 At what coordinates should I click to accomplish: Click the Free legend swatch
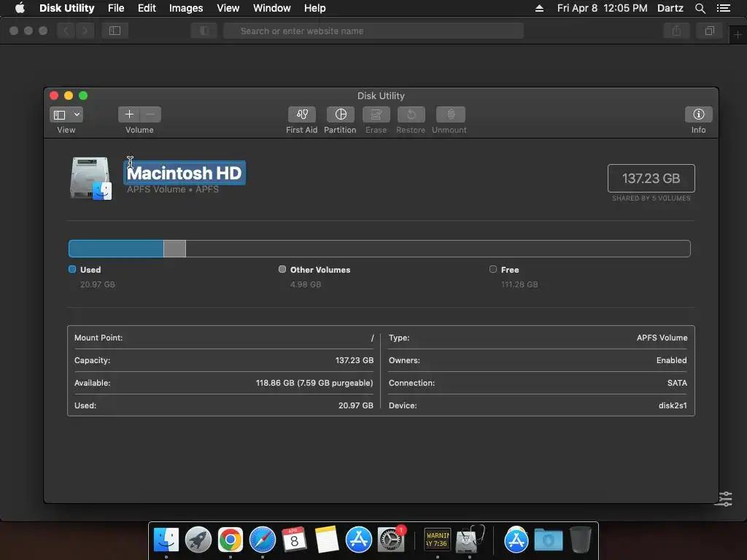tap(493, 270)
